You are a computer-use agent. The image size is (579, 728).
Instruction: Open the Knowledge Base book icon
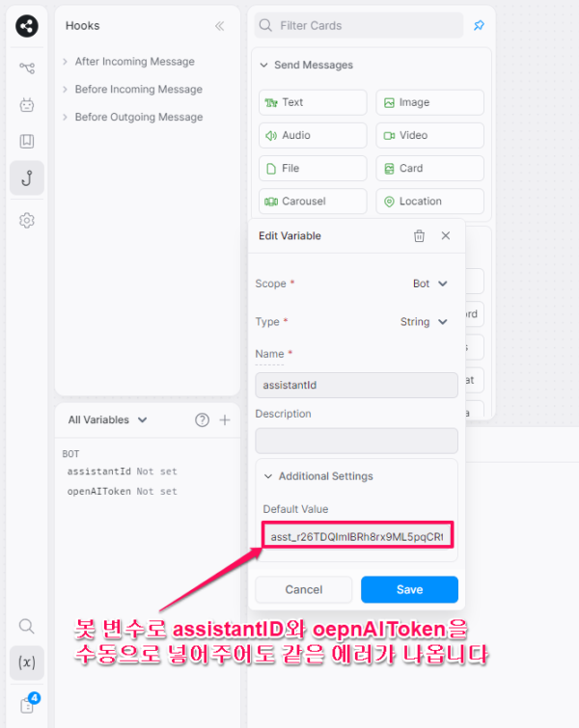click(x=27, y=141)
